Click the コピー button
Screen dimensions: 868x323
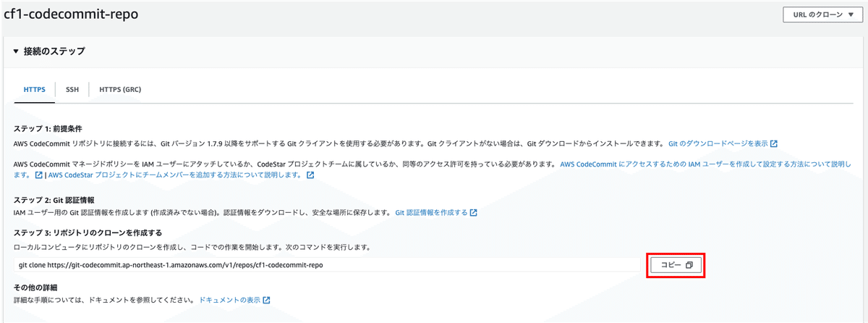[676, 265]
